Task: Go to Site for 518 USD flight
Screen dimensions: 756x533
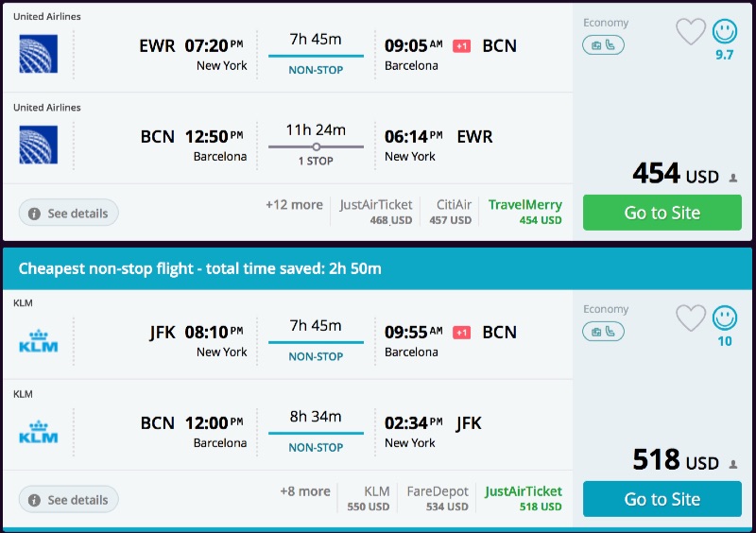Action: [661, 499]
